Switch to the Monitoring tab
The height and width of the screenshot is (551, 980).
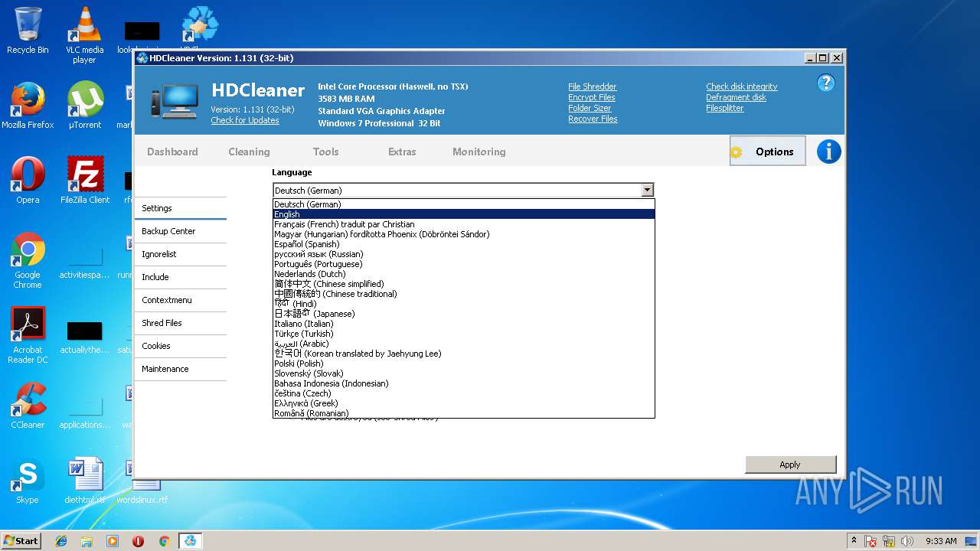pos(479,152)
